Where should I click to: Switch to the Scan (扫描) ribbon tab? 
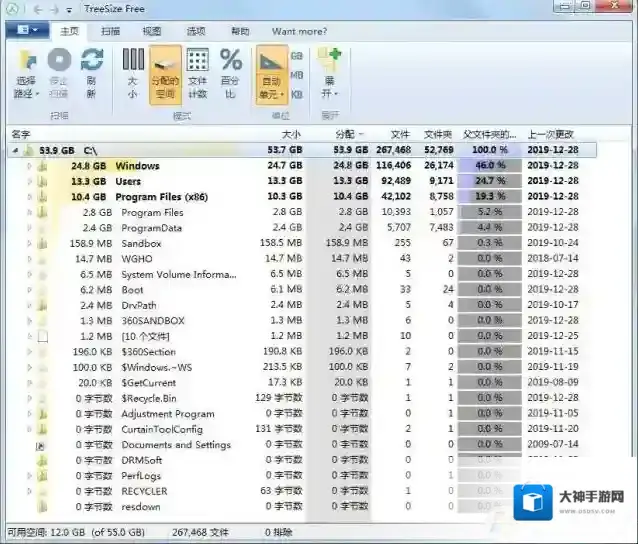click(110, 31)
